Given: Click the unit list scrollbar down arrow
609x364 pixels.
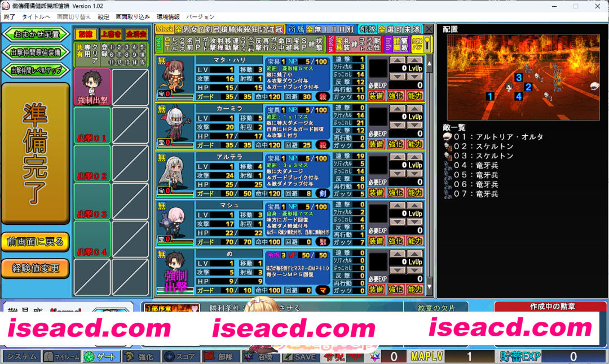Looking at the screenshot, I should point(429,286).
